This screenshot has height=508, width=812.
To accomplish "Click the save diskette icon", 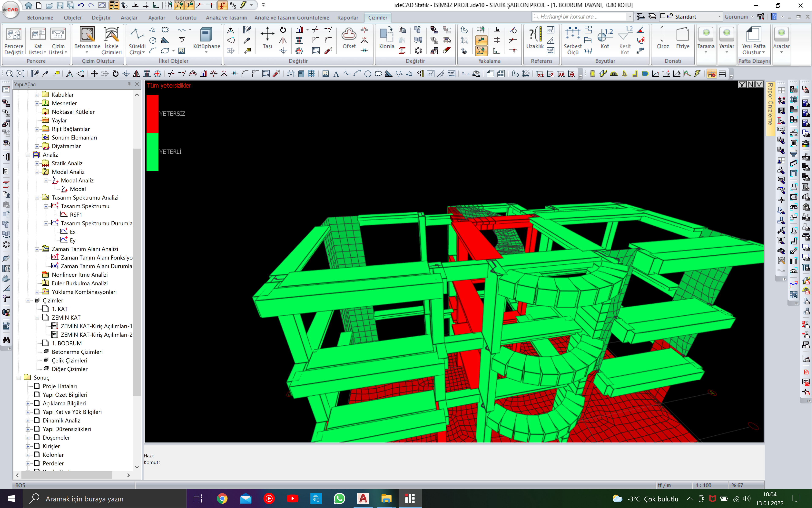I will coord(60,5).
